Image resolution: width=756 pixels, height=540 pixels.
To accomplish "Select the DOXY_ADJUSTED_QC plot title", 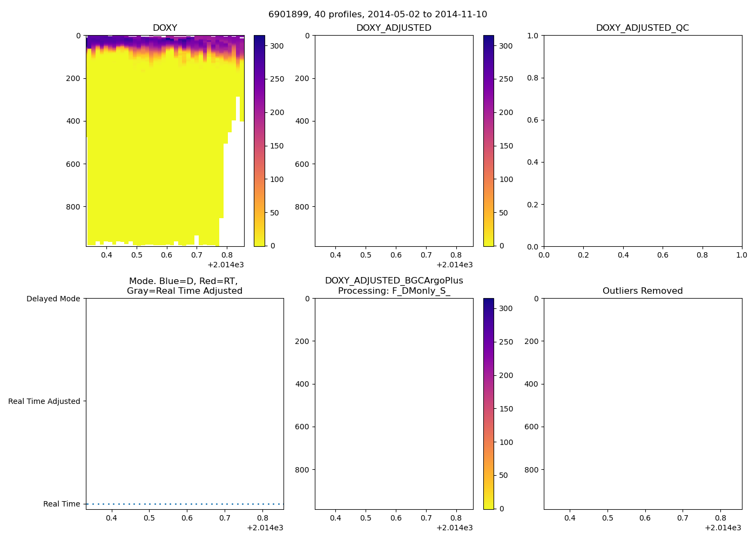I will coord(642,28).
